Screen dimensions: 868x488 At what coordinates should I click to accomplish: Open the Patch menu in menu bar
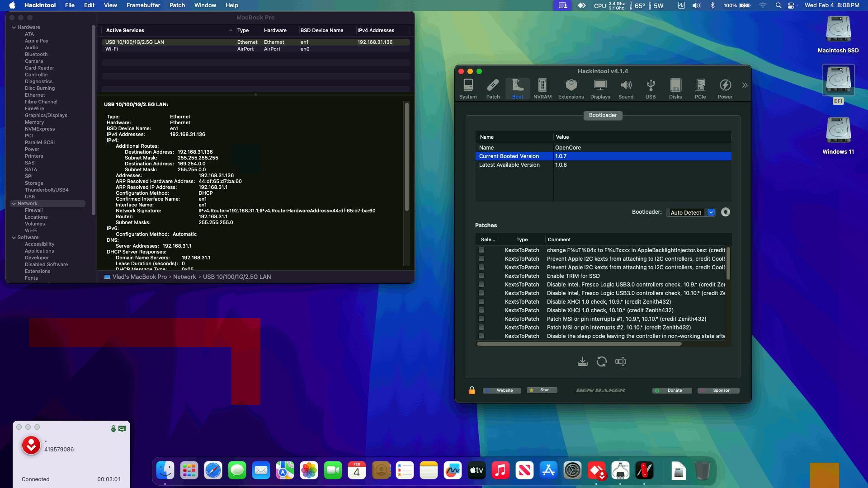(x=177, y=5)
